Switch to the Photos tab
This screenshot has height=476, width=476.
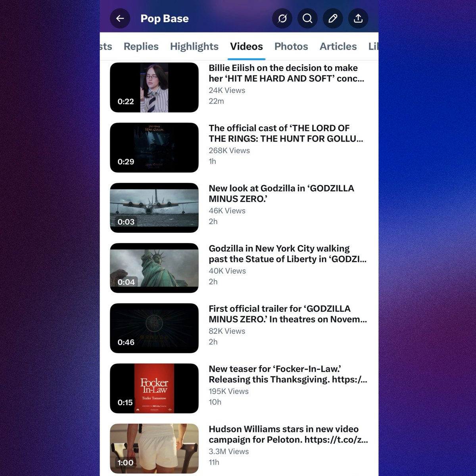(x=291, y=46)
